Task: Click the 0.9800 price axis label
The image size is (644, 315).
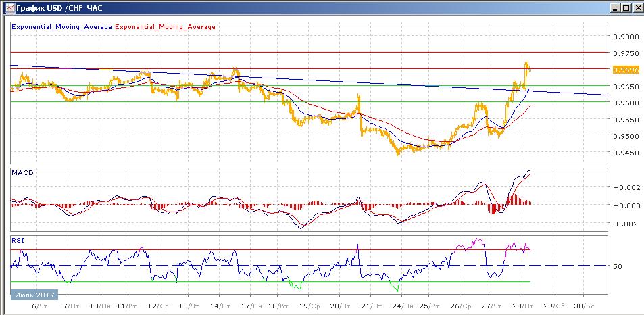Action: coord(626,37)
